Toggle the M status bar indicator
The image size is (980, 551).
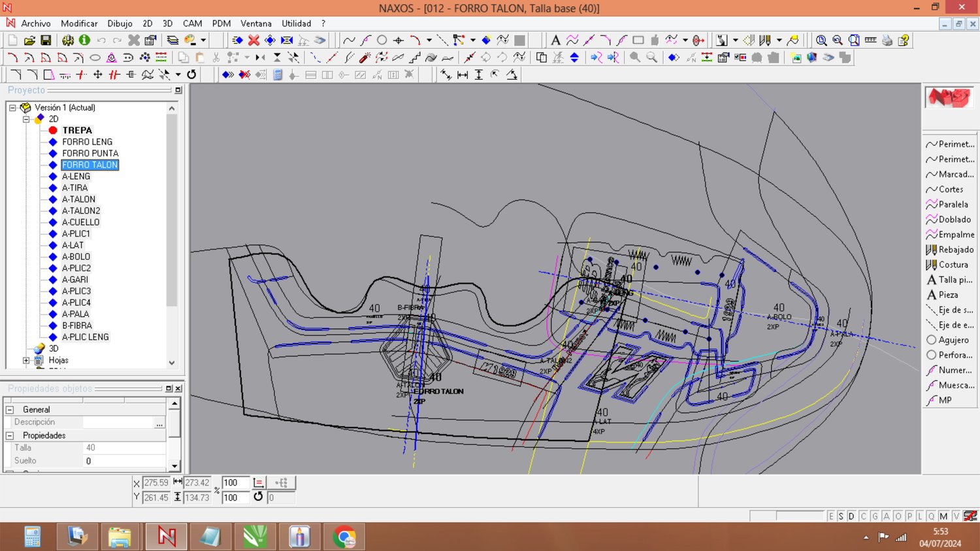coord(943,516)
